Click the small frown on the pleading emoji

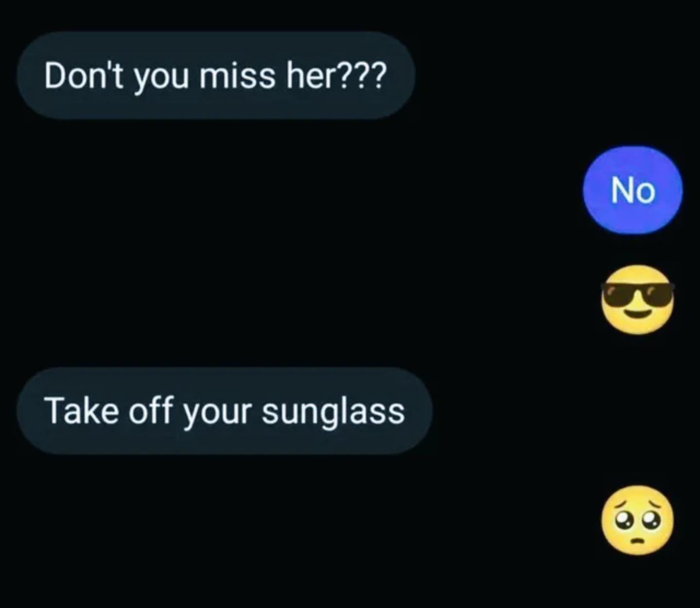click(x=637, y=541)
